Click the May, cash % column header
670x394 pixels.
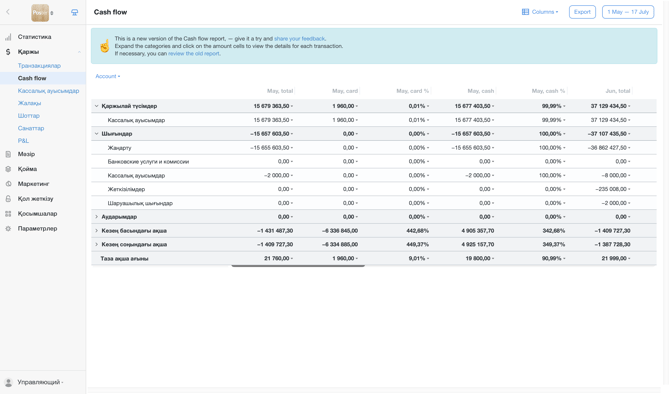coord(548,91)
